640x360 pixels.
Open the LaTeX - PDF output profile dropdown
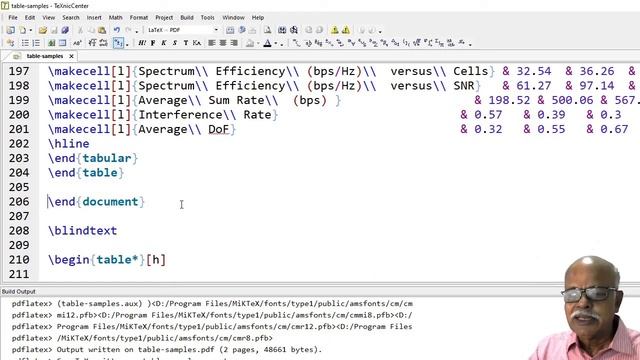[x=216, y=30]
